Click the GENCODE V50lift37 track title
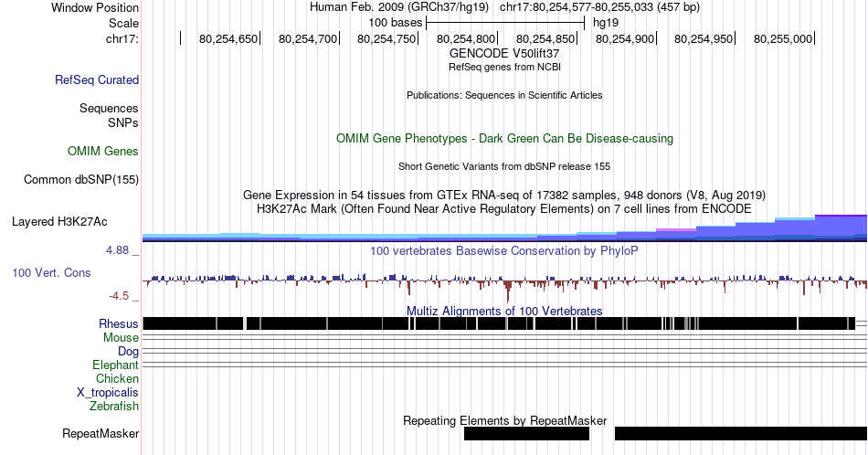868x455 pixels. click(503, 54)
